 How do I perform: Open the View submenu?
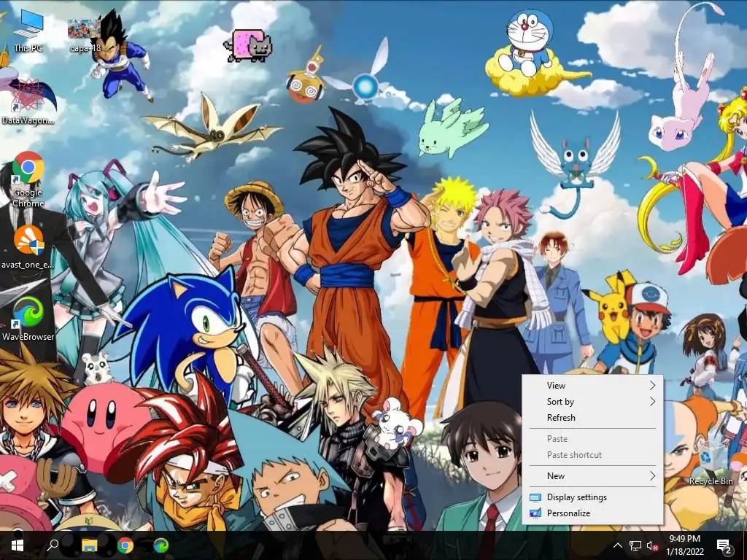point(592,385)
